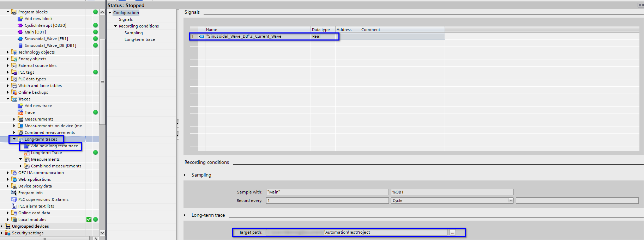Open the PLC alarm text lists icon
The height and width of the screenshot is (240, 644).
14,206
